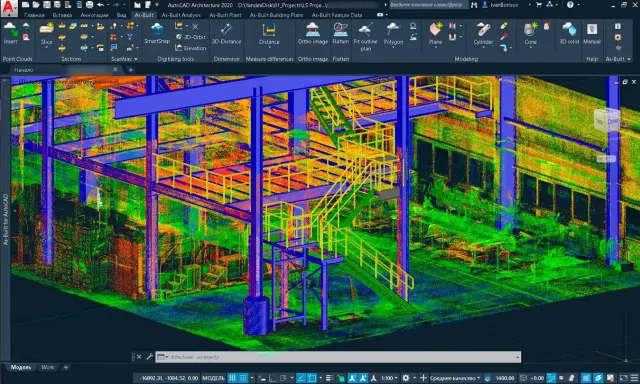
Task: Open command line customize wrench icon
Action: (149, 357)
